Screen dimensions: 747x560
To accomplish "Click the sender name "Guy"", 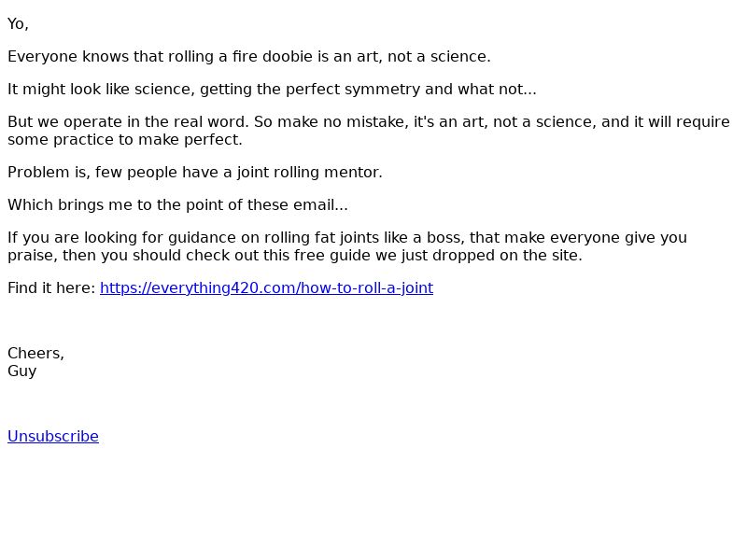I will click(x=22, y=371).
